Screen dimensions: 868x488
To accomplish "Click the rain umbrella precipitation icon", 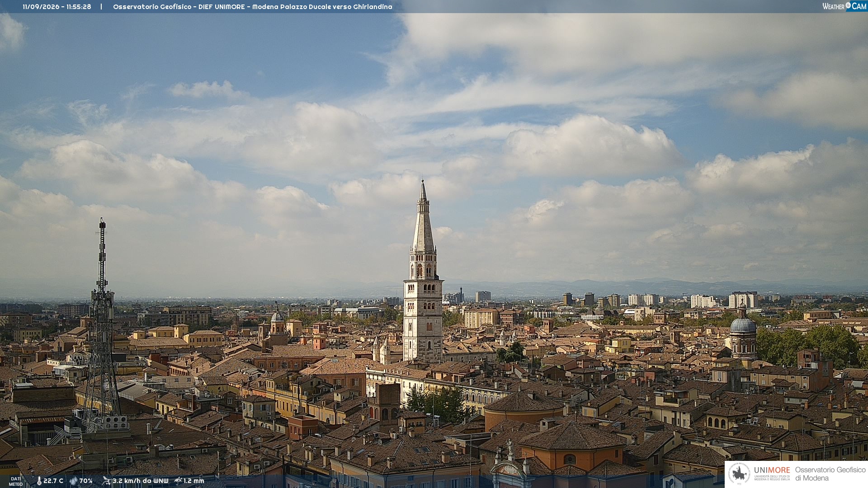I will [178, 481].
